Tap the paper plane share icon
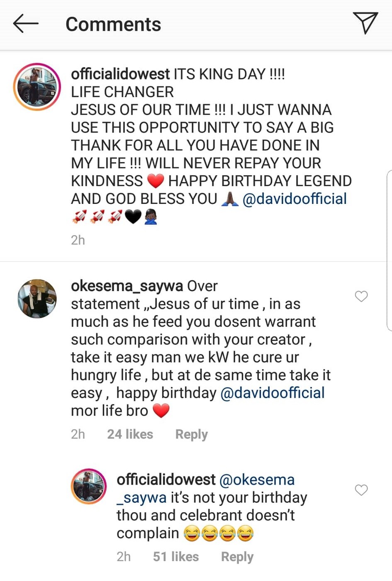Screen dimensions: 392x581 365,23
